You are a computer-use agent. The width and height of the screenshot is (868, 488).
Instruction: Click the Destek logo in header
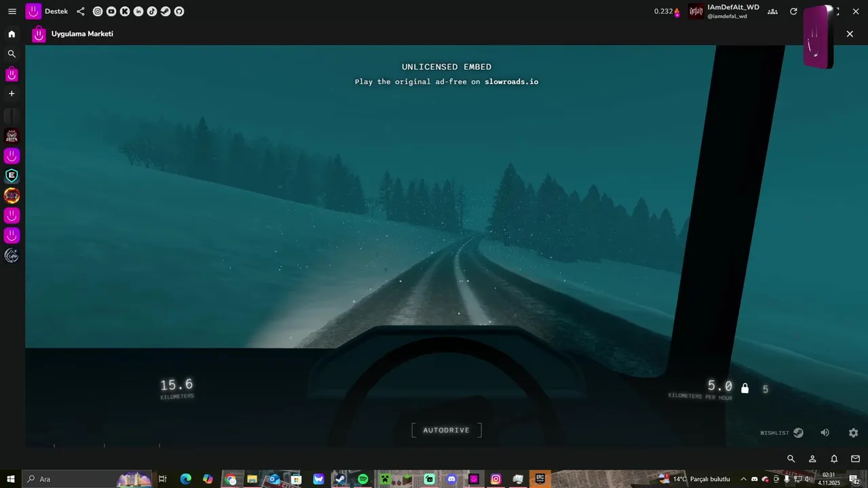point(33,12)
